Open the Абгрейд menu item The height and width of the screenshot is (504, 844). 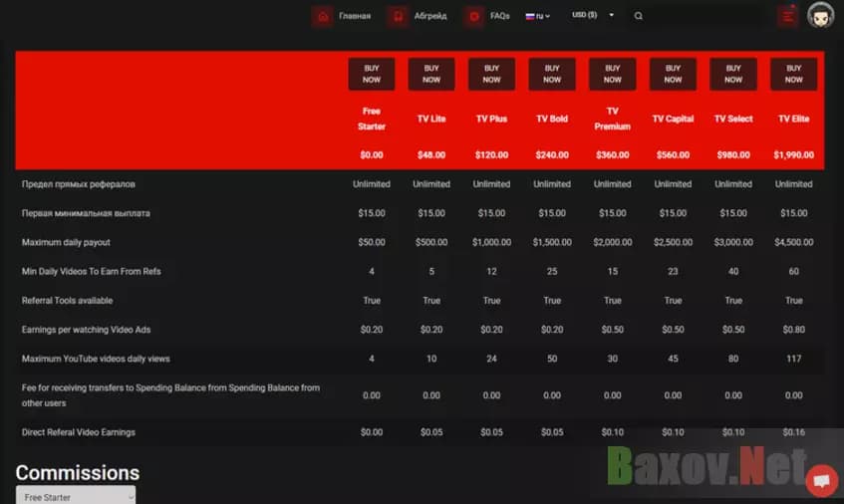click(x=430, y=16)
